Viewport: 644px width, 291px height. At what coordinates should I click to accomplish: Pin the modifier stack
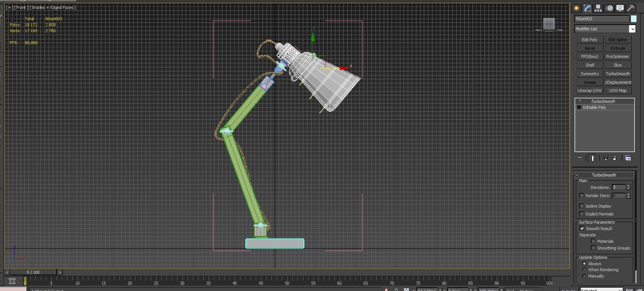tap(579, 158)
